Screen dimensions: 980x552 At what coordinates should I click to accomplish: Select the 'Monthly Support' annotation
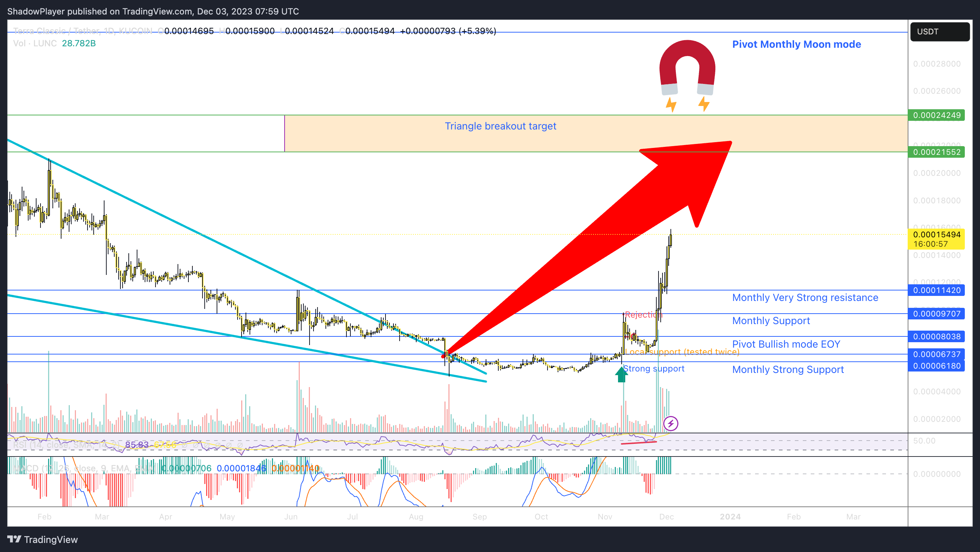coord(771,321)
